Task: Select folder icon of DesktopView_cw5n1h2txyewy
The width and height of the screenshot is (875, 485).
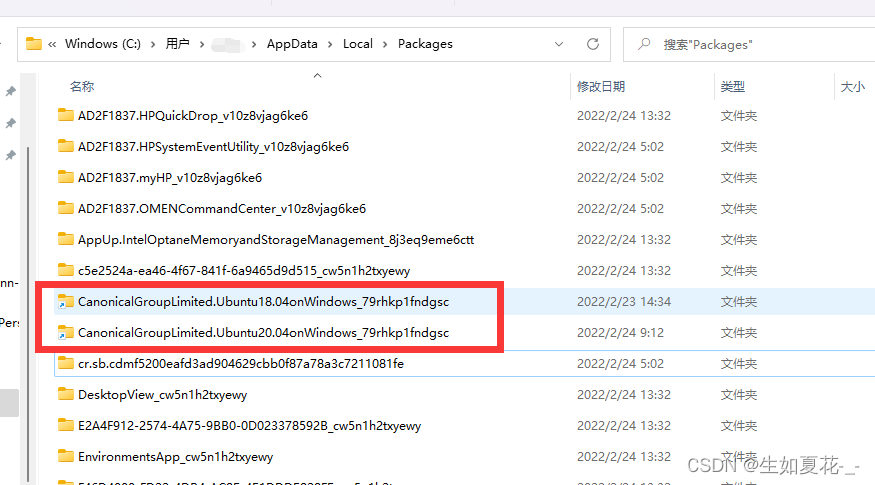Action: (66, 394)
